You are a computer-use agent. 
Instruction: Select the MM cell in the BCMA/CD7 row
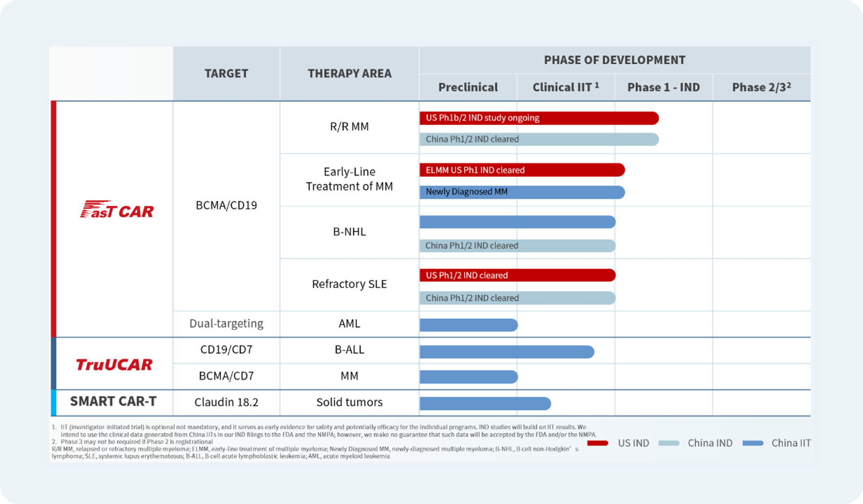click(x=349, y=376)
